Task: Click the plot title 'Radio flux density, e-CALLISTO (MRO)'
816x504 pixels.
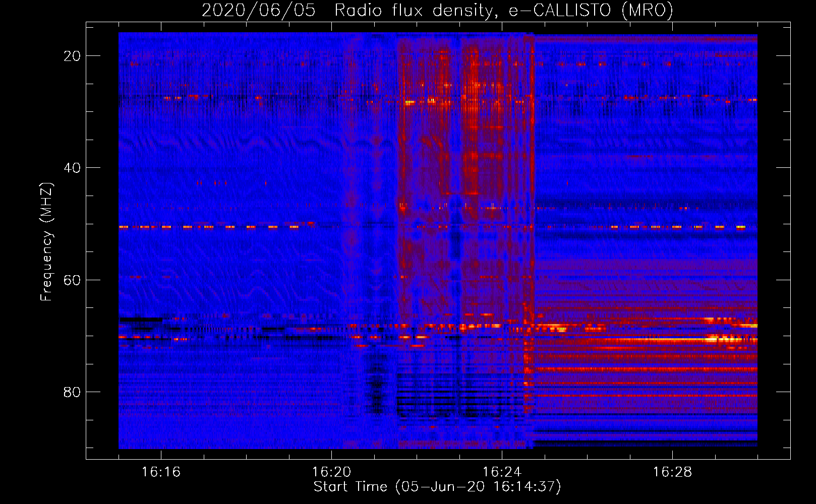Action: (504, 10)
